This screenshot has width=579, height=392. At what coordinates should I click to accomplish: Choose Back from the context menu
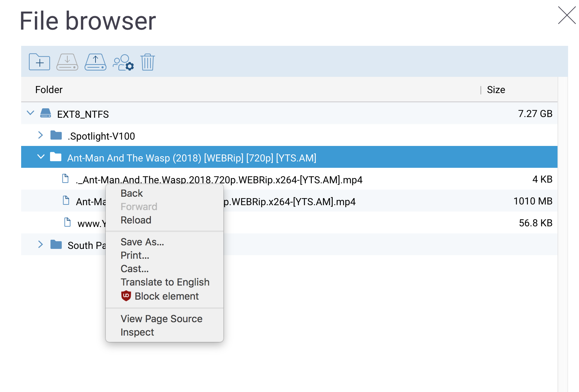click(165, 193)
